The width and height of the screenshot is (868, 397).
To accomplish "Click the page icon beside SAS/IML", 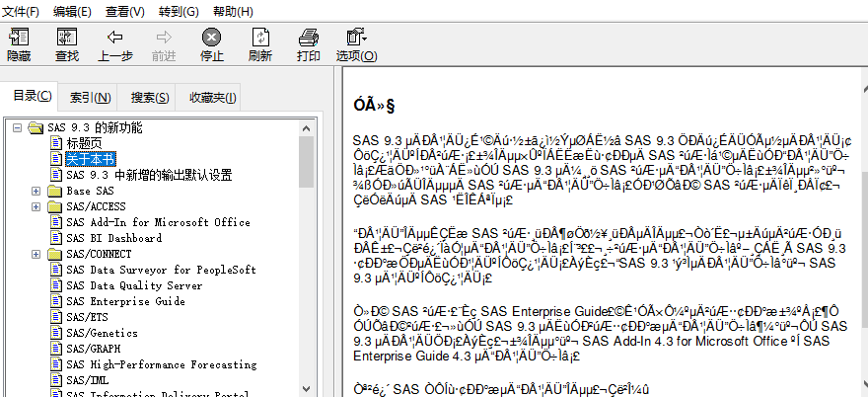I will [x=56, y=380].
